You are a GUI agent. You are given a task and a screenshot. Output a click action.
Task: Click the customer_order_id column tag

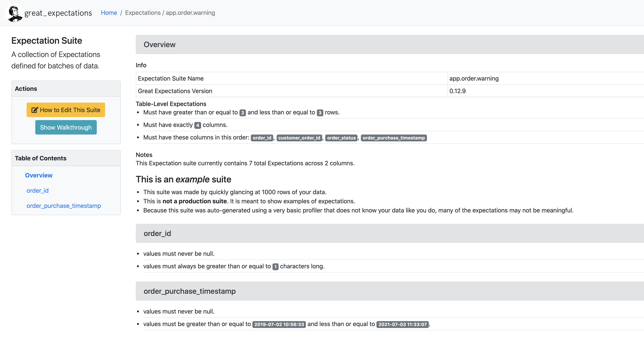[x=300, y=138]
